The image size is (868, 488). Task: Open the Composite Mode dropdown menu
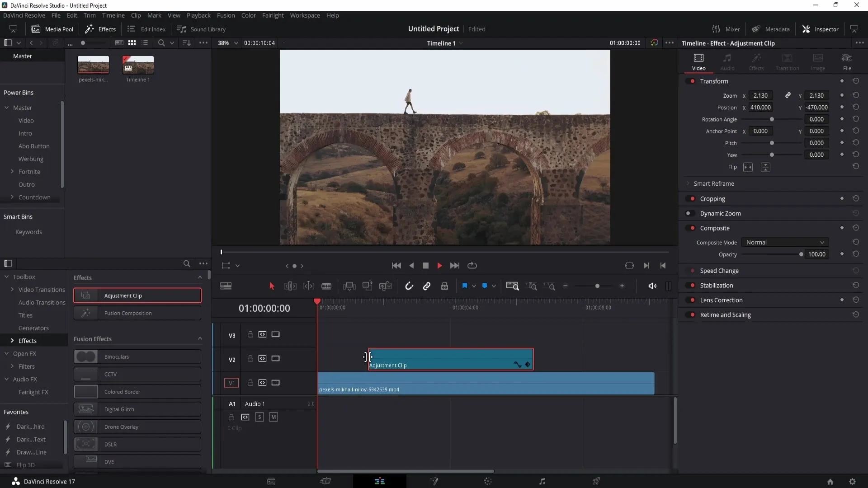point(784,242)
